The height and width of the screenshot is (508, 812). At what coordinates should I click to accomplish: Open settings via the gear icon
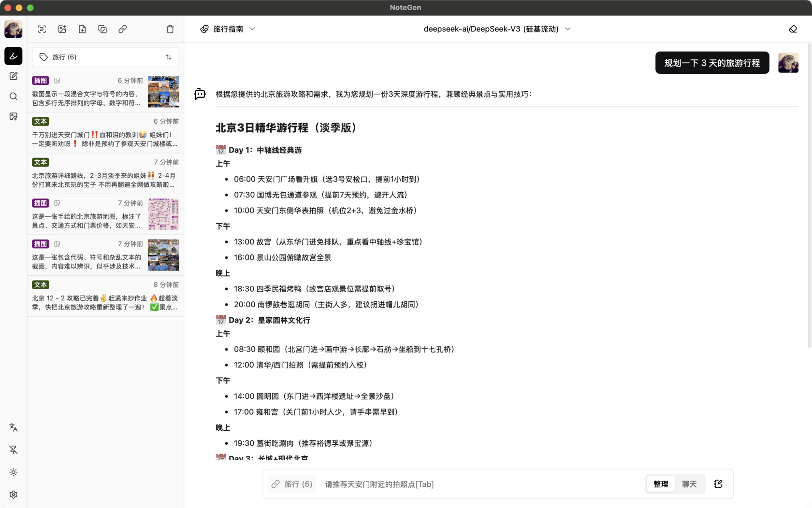click(x=13, y=494)
